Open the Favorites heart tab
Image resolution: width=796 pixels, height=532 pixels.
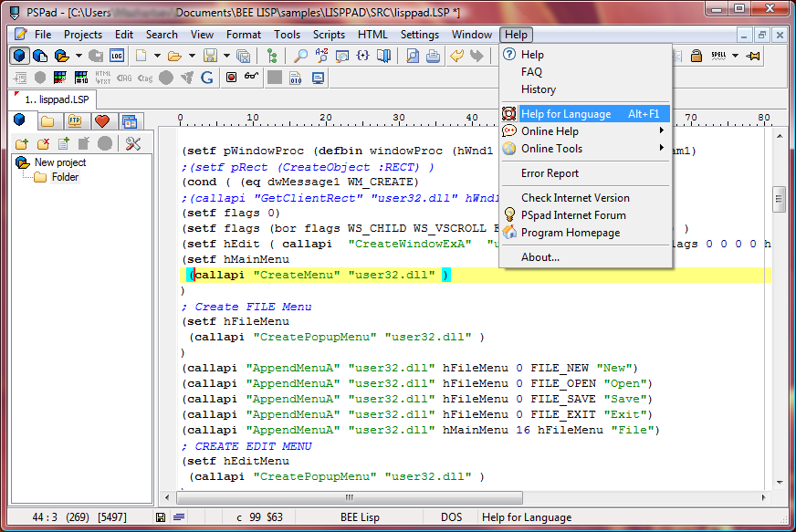pyautogui.click(x=101, y=121)
